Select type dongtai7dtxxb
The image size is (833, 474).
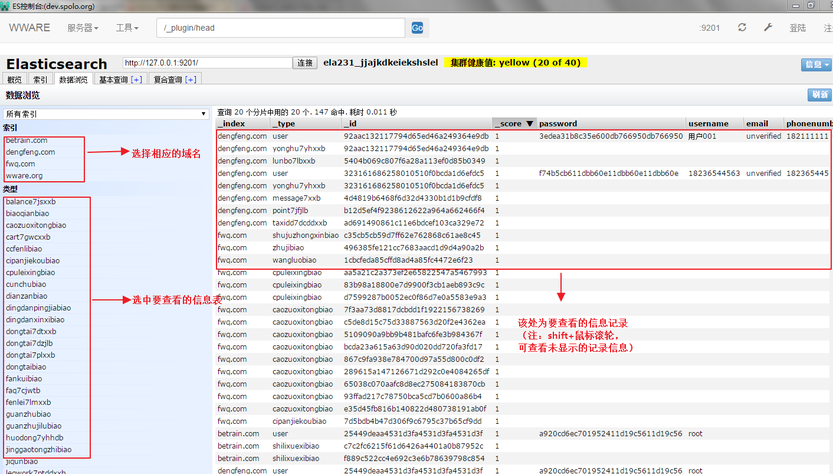(31, 331)
